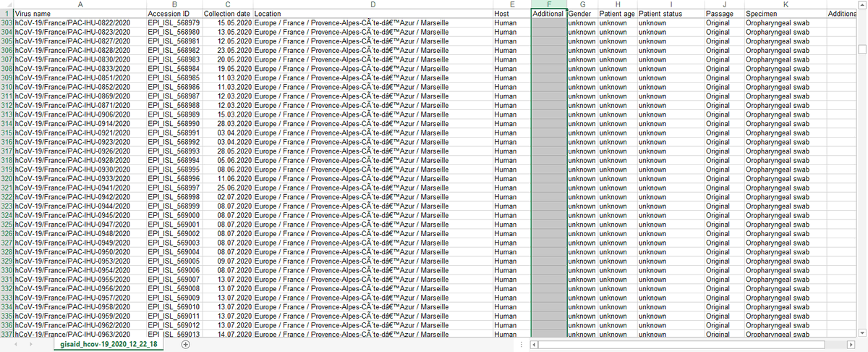
Task: Click the 'Virus name' header cell
Action: point(80,14)
